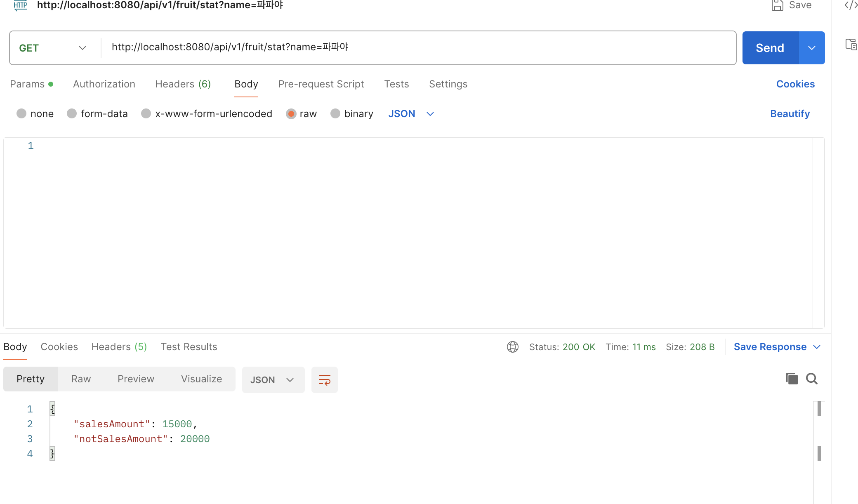Screen dimensions: 858x504
Task: Select the form-data radio option
Action: [72, 113]
